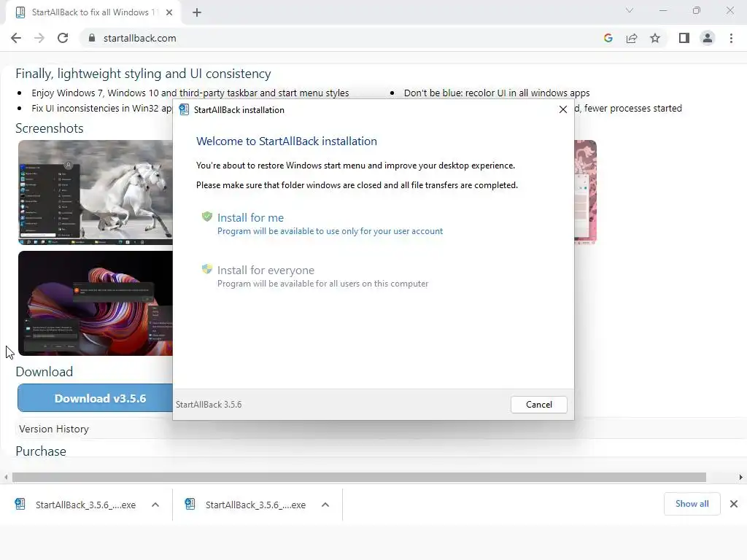This screenshot has height=560, width=747.
Task: Open the pink screenshot thumbnail
Action: pos(586,192)
